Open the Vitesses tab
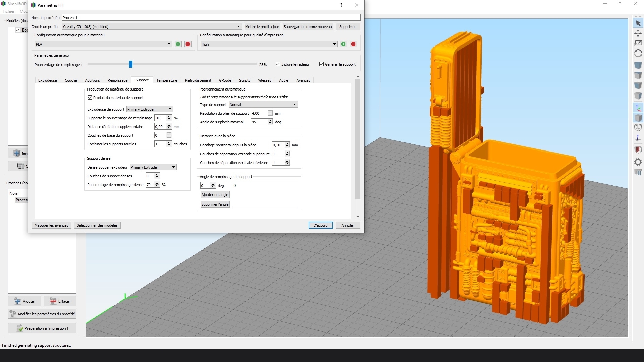644x362 pixels. pyautogui.click(x=265, y=80)
